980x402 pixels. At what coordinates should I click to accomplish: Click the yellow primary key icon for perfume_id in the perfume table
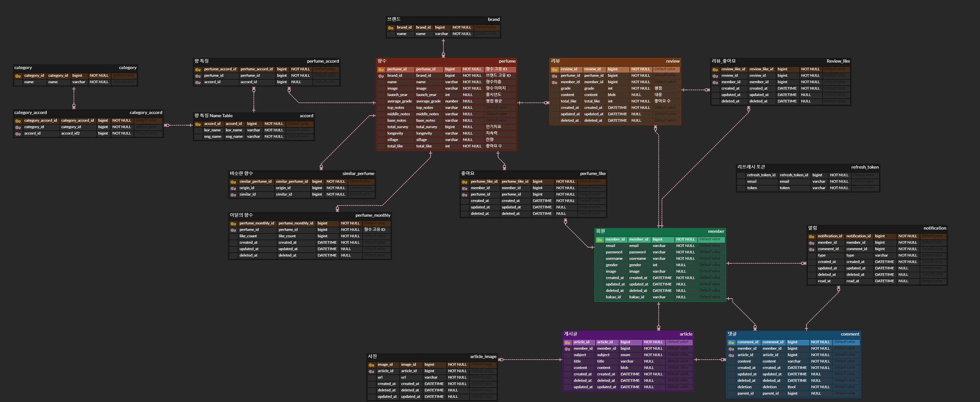(x=381, y=70)
